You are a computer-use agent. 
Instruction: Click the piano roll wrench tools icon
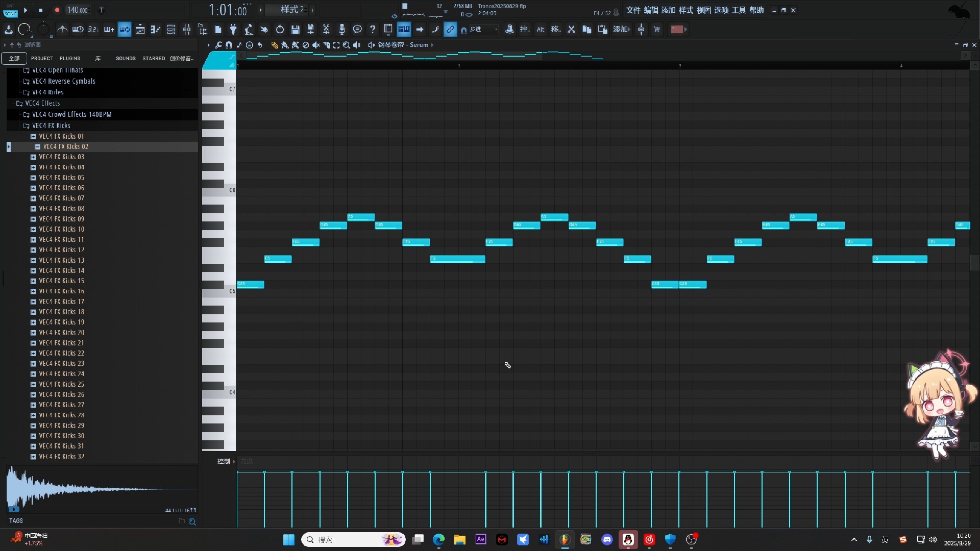point(218,45)
